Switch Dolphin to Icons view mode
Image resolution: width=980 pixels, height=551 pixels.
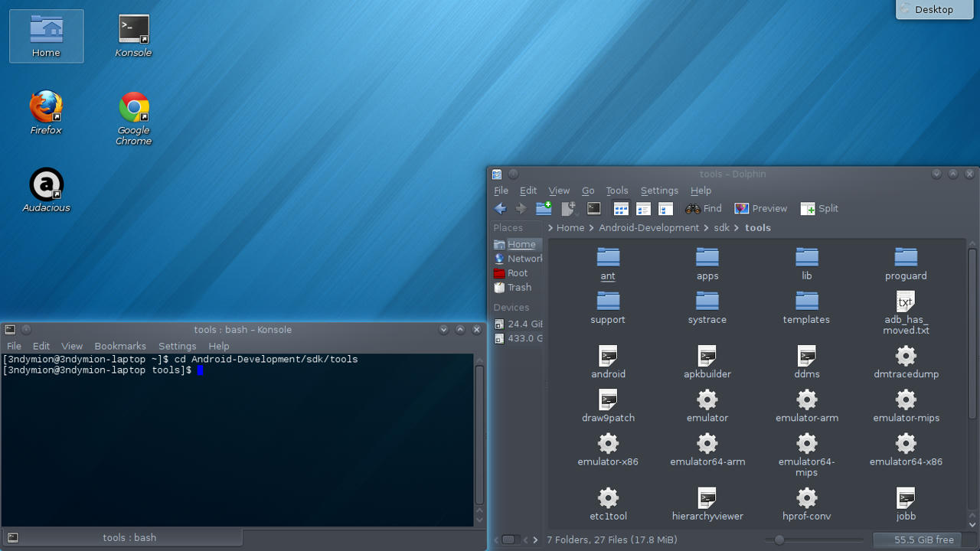tap(621, 208)
